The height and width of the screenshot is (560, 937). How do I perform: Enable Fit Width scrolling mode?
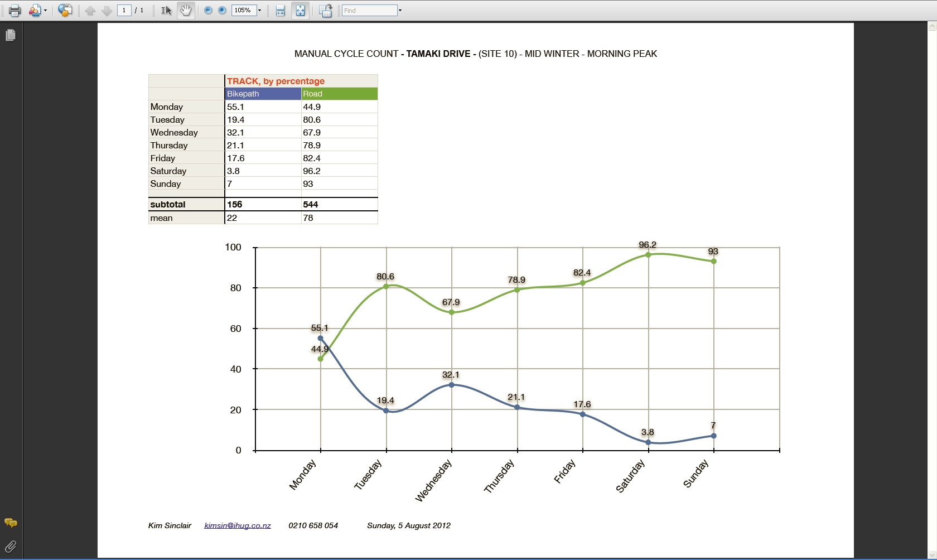(281, 11)
